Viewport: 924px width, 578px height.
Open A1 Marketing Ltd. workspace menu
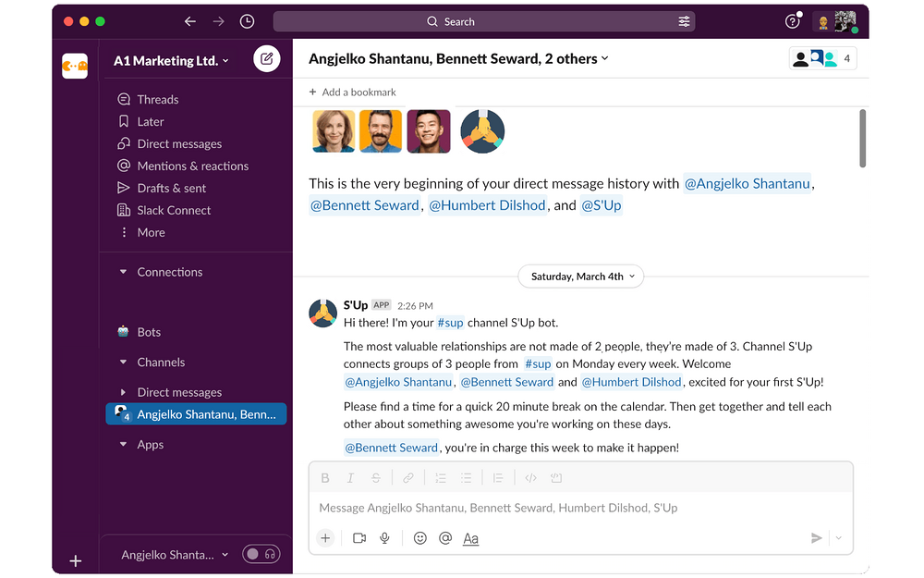[x=171, y=61]
